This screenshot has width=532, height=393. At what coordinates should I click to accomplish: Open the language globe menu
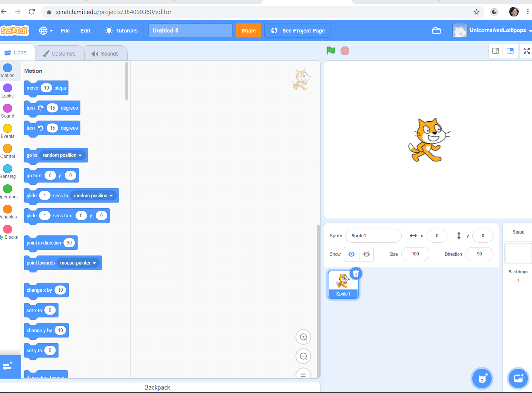(x=45, y=31)
